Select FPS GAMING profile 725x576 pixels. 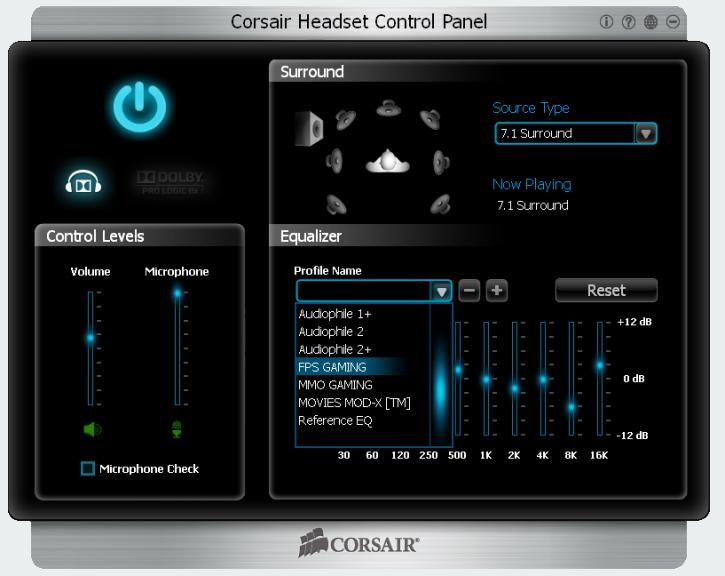point(362,367)
